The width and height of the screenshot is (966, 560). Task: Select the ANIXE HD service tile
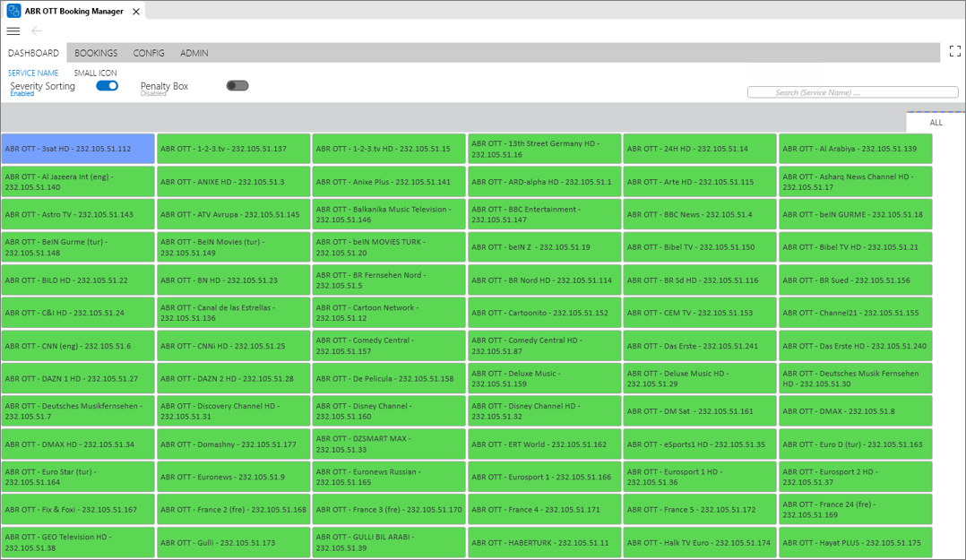pyautogui.click(x=234, y=182)
